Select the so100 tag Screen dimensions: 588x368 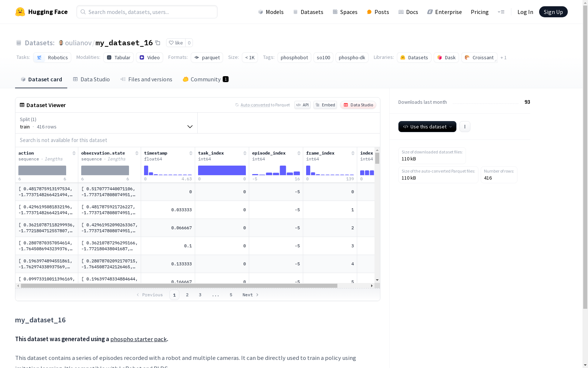[323, 57]
